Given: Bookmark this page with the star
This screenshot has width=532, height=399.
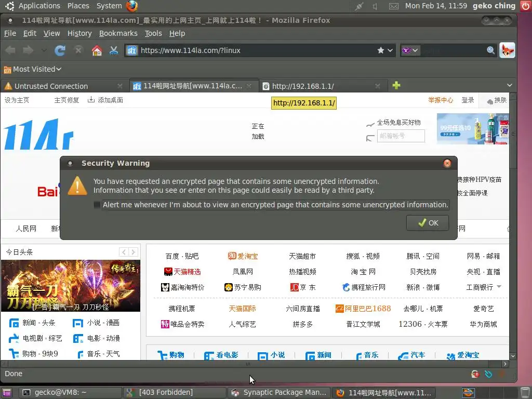Looking at the screenshot, I should 381,50.
